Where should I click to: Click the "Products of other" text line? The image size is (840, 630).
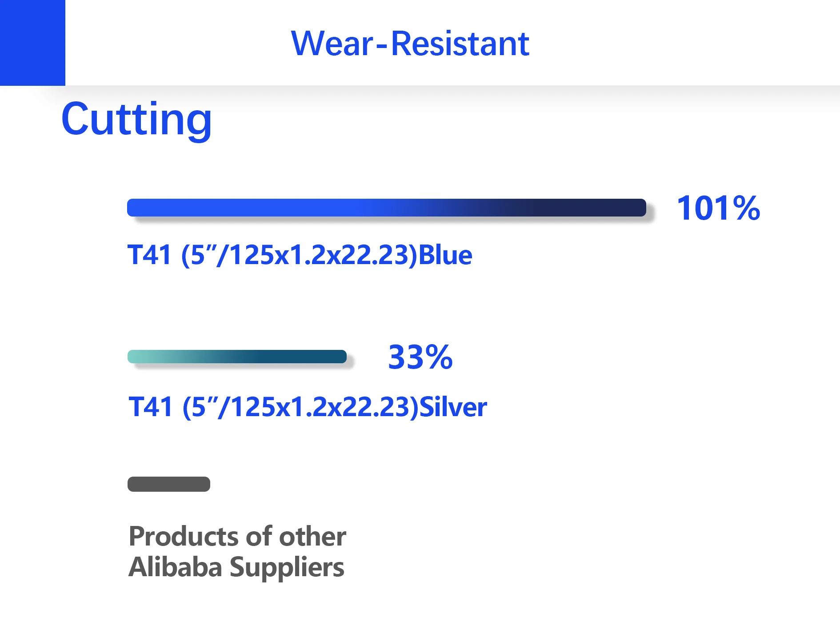pyautogui.click(x=237, y=536)
